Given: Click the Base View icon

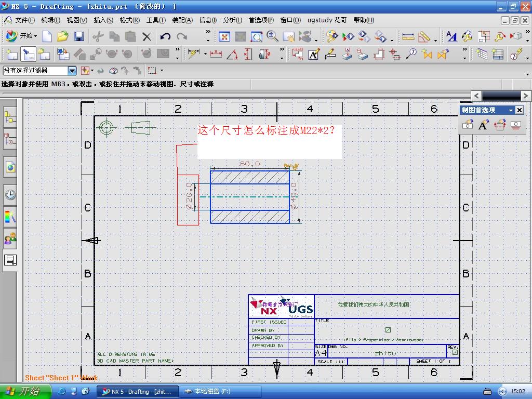Looking at the screenshot, I should [63, 54].
